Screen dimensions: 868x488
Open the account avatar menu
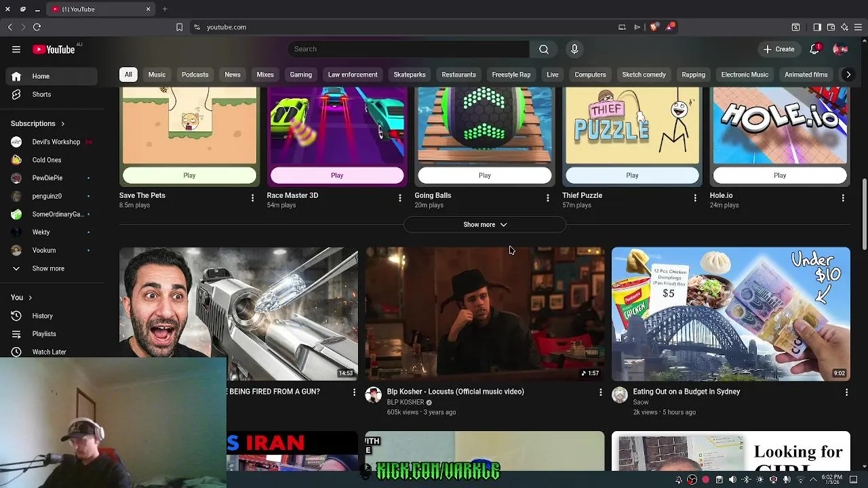coord(840,49)
